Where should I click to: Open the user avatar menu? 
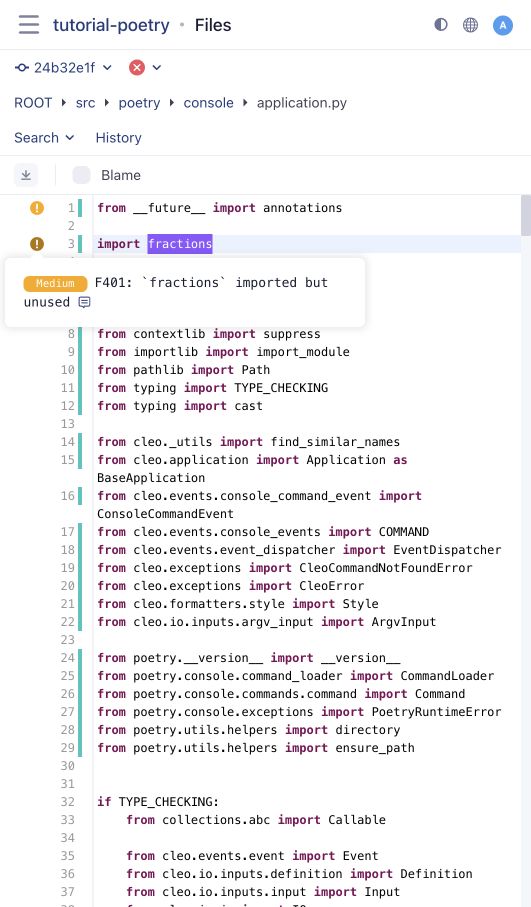(503, 25)
